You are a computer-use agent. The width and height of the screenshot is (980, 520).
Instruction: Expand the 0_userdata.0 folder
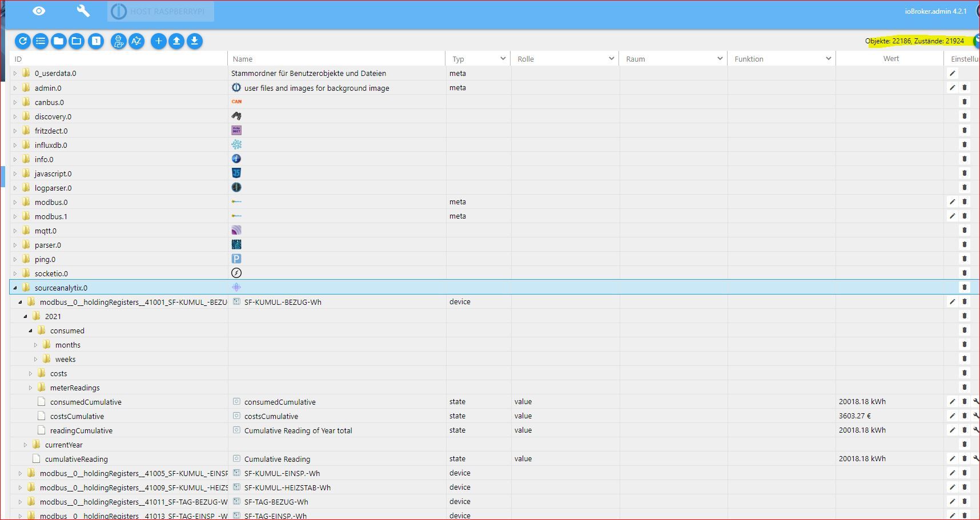15,73
